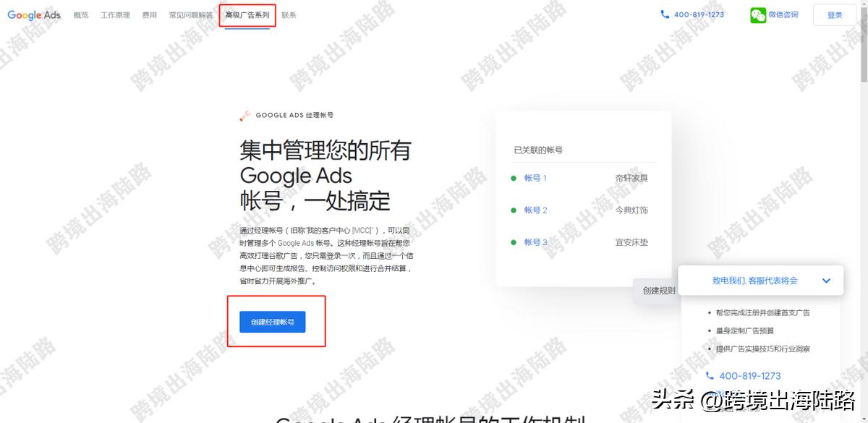Open the 概览 navigation tab
The image size is (868, 423).
[x=80, y=14]
